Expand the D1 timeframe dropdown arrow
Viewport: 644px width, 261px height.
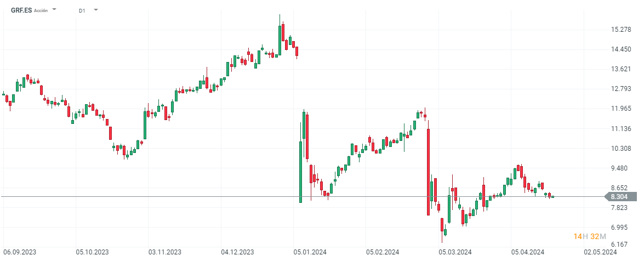pyautogui.click(x=96, y=10)
